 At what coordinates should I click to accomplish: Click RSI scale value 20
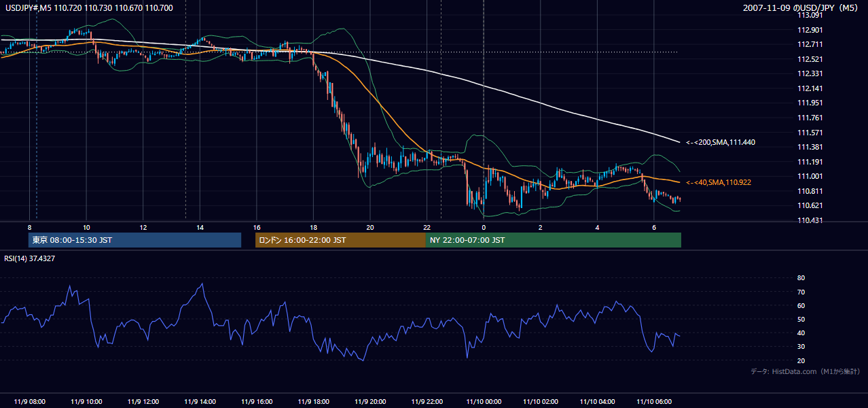[x=801, y=361]
